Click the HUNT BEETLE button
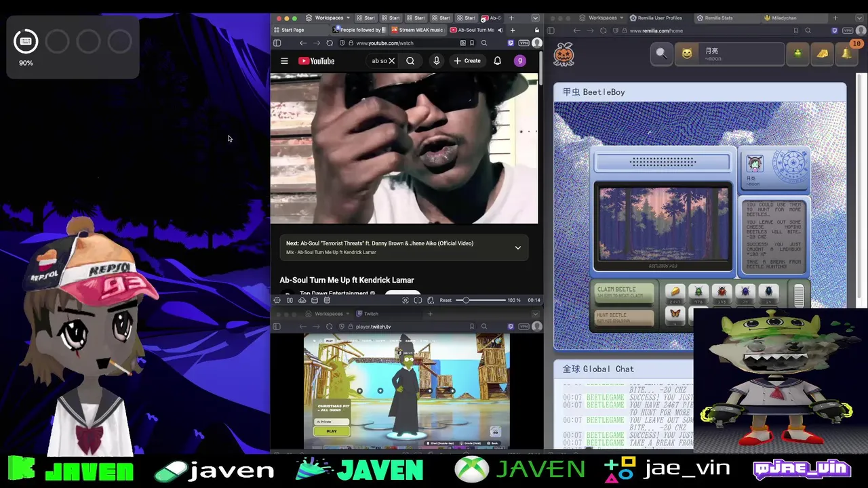The width and height of the screenshot is (868, 488). point(625,317)
